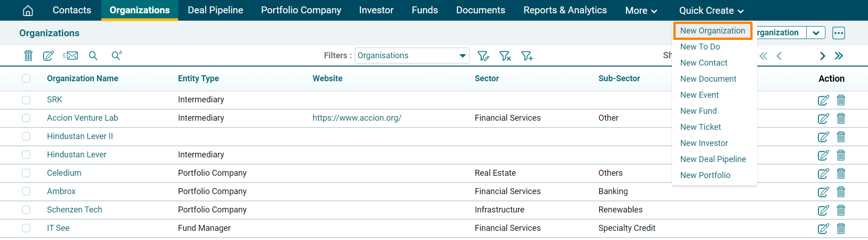Screen dimensions: 868x240
Task: Delete the Accion Venture Lab row
Action: (841, 118)
